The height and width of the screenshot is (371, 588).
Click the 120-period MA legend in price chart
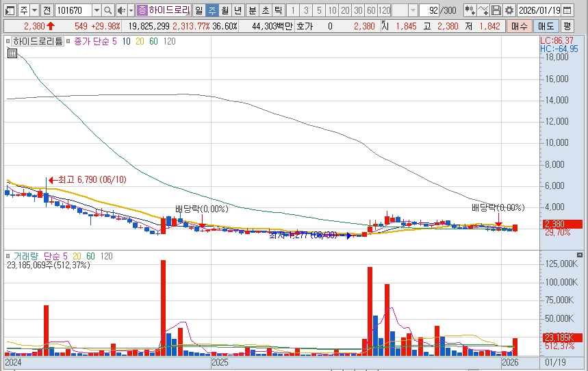point(170,41)
